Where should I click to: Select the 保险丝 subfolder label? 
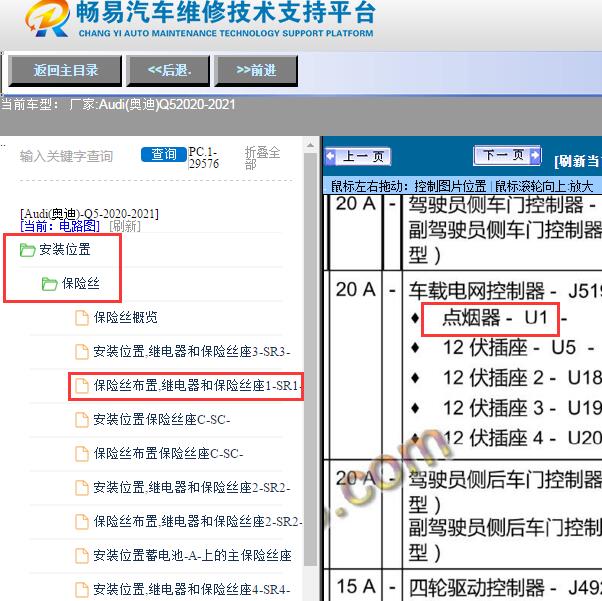pos(81,283)
